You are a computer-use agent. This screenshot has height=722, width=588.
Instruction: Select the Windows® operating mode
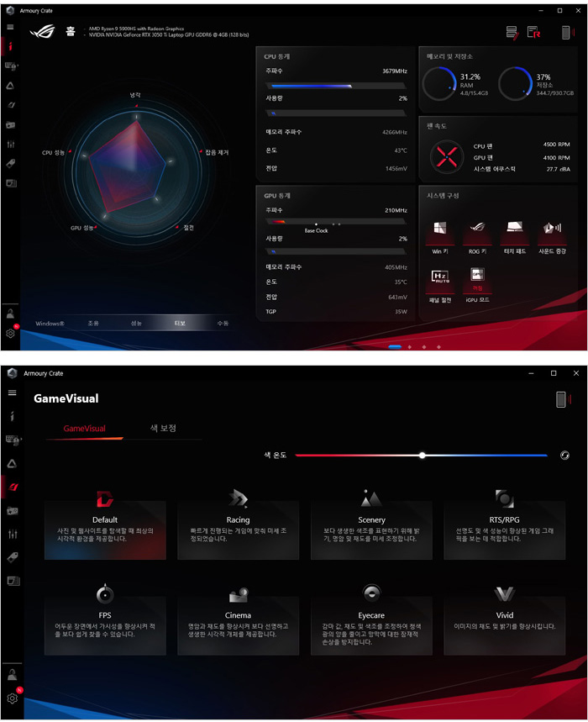click(50, 324)
